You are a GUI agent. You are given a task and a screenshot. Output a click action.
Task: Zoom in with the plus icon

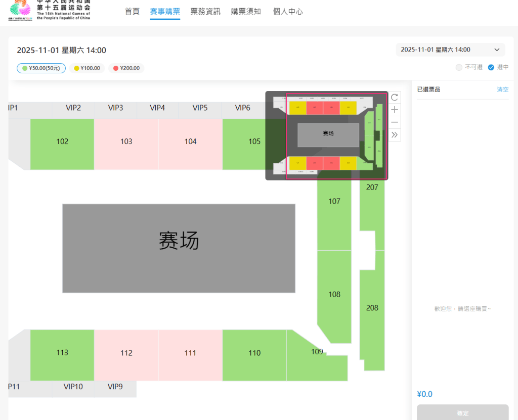tap(395, 110)
